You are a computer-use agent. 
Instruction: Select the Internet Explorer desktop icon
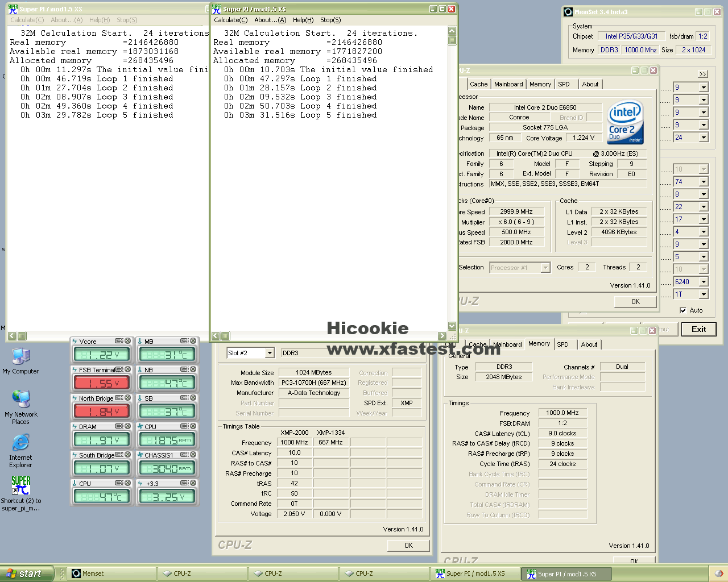click(20, 451)
